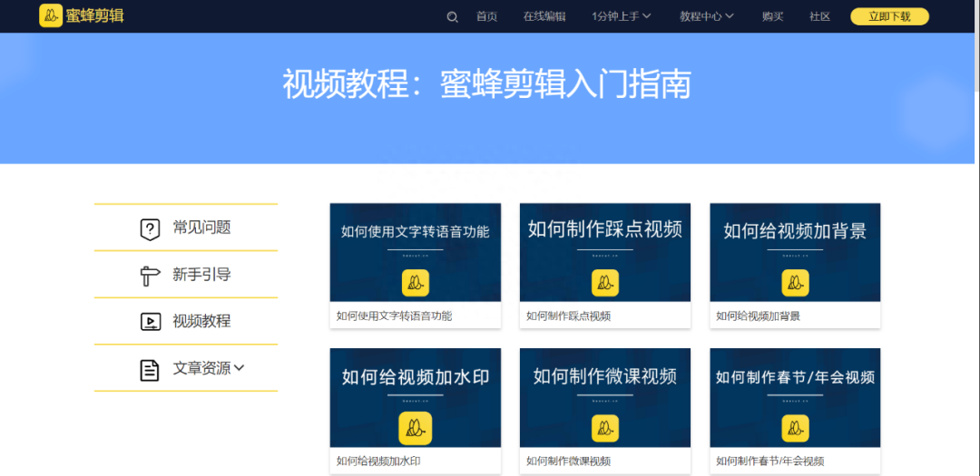This screenshot has width=980, height=476.
Task: Go to 首页 in navigation bar
Action: pyautogui.click(x=487, y=17)
